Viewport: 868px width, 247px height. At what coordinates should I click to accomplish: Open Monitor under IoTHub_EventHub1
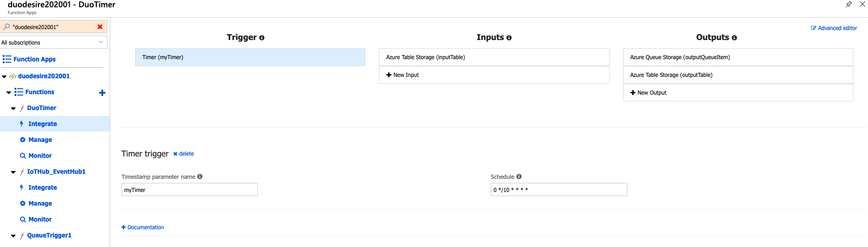pyautogui.click(x=40, y=219)
